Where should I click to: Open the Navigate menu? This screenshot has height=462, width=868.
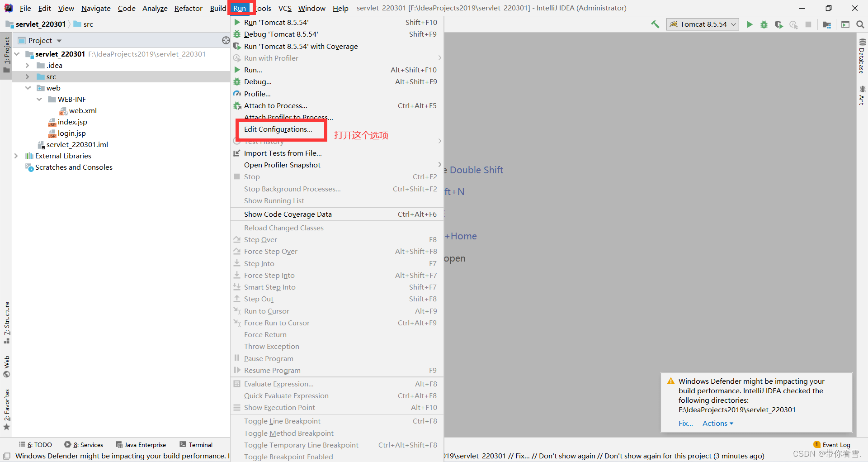pos(96,8)
